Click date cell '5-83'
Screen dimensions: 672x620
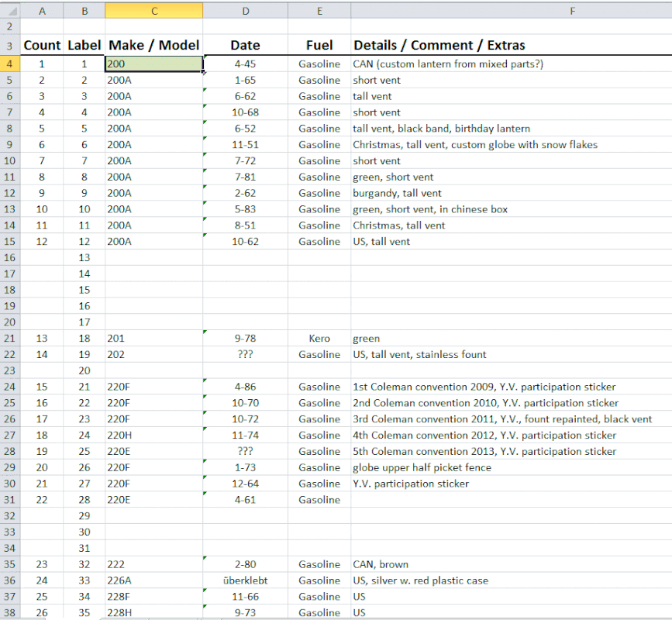point(245,209)
